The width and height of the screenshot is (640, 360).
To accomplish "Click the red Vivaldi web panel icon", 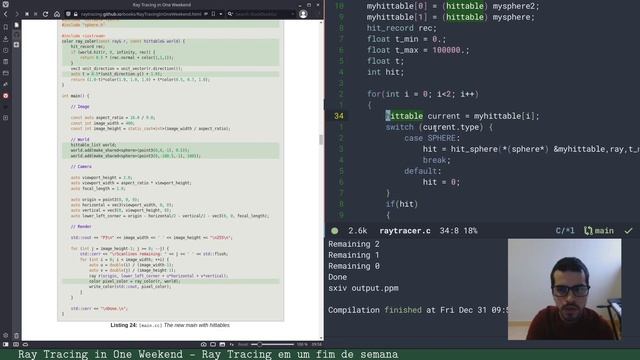I will click(x=6, y=96).
